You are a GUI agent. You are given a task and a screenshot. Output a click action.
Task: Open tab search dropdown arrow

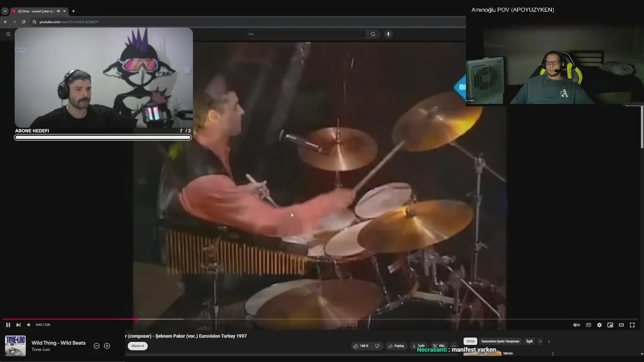pos(5,11)
